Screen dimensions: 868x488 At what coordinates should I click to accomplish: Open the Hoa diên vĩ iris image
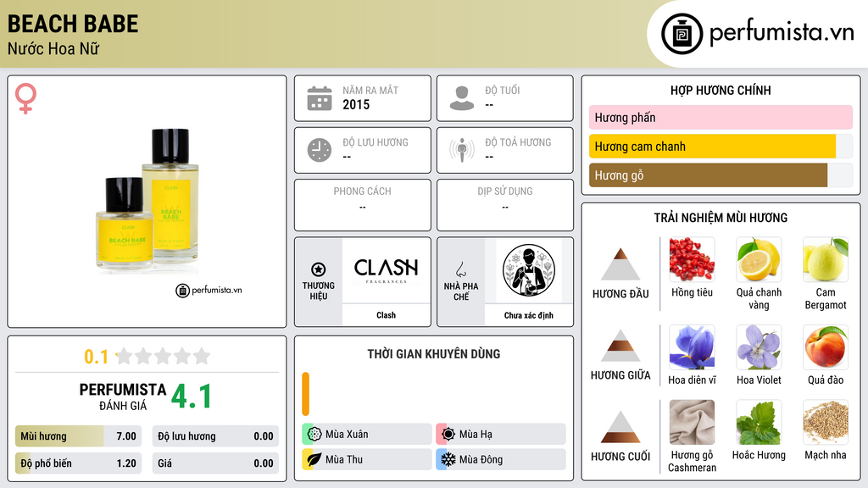692,347
